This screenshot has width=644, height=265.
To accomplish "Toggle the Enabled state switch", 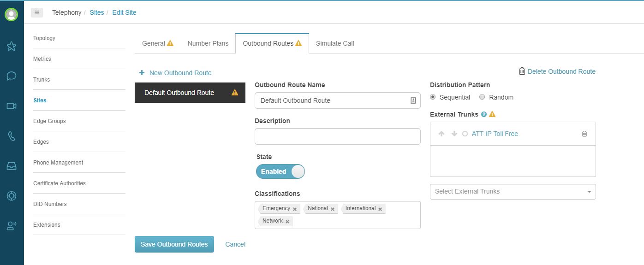I will (x=280, y=171).
